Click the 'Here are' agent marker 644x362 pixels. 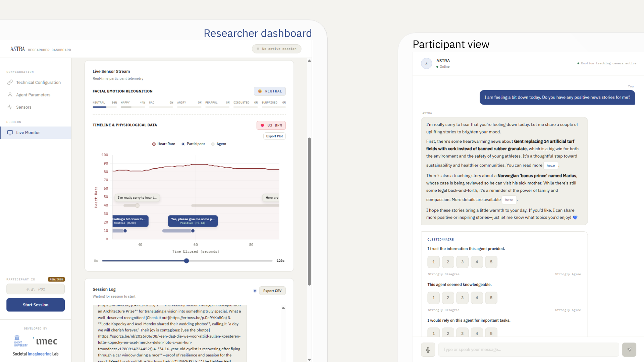[271, 198]
